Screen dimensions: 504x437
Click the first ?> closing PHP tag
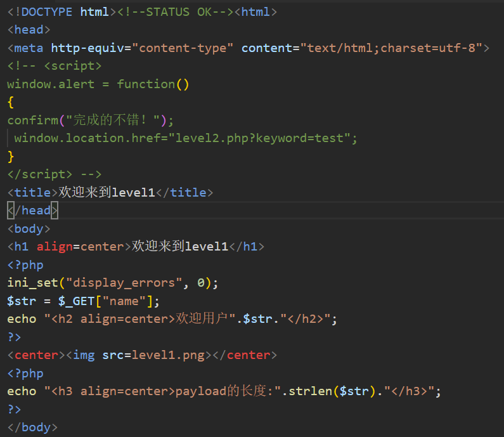pos(14,337)
